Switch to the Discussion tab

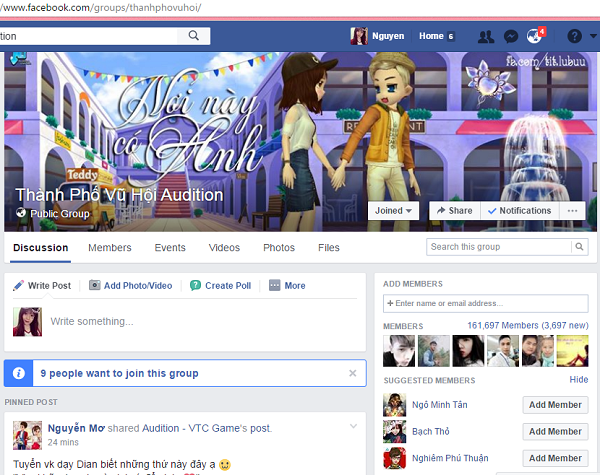pyautogui.click(x=41, y=248)
